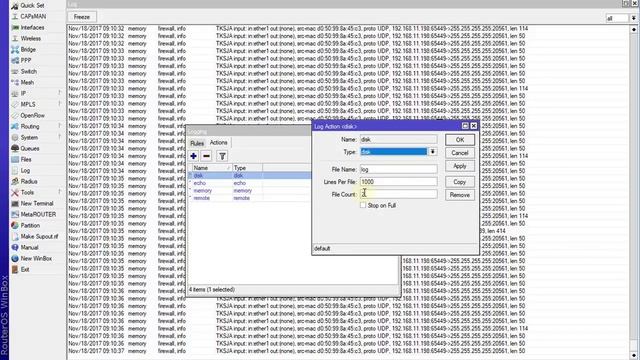Open the Mesh sidebar icon
Screen dimensions: 640x360
(15, 83)
